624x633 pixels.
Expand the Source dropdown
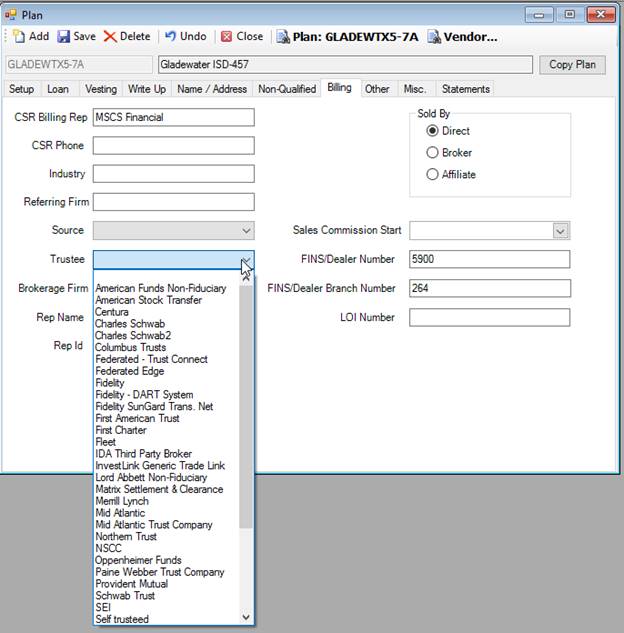tap(246, 230)
